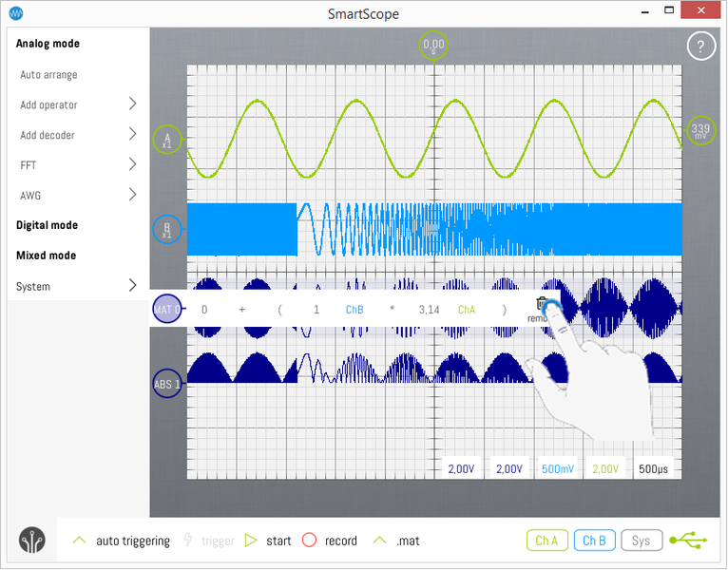This screenshot has height=570, width=728.
Task: Click the green USB connection icon
Action: coord(688,541)
